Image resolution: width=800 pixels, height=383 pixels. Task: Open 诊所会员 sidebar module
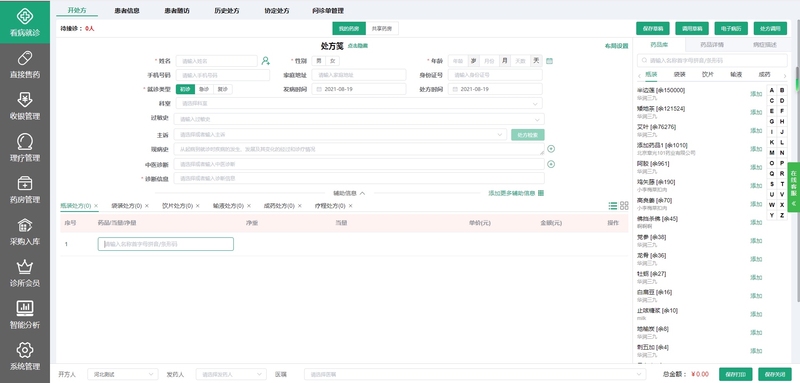[24, 273]
